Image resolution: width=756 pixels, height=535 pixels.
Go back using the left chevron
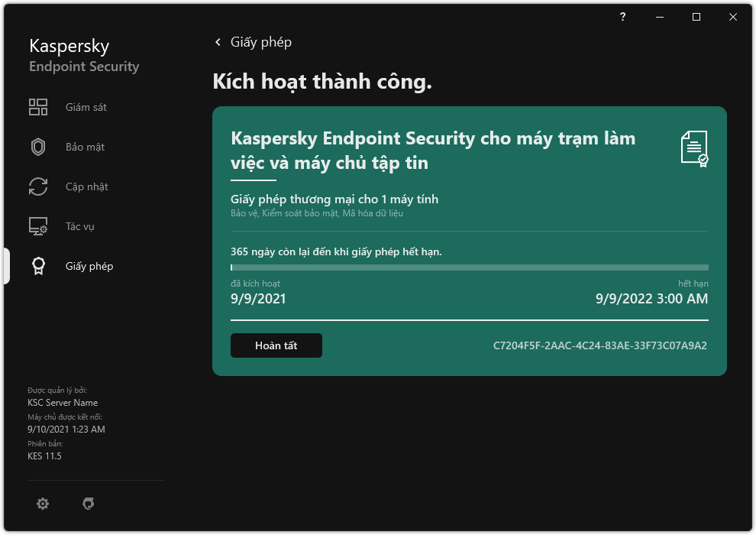point(218,43)
